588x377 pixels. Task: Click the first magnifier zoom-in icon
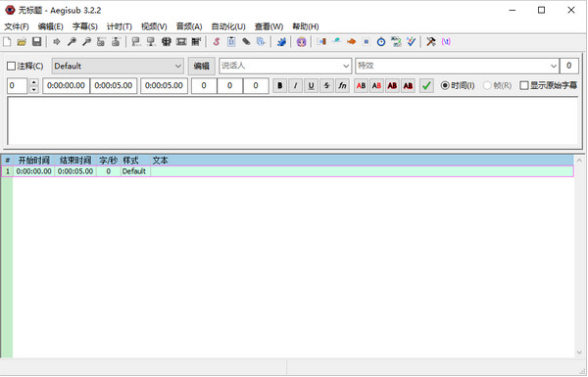pyautogui.click(x=72, y=41)
